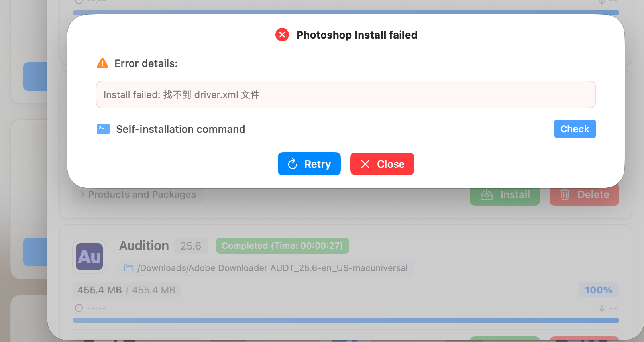Screen dimensions: 644x342
Task: Click the clock icon under Audition's size
Action: 79,308
